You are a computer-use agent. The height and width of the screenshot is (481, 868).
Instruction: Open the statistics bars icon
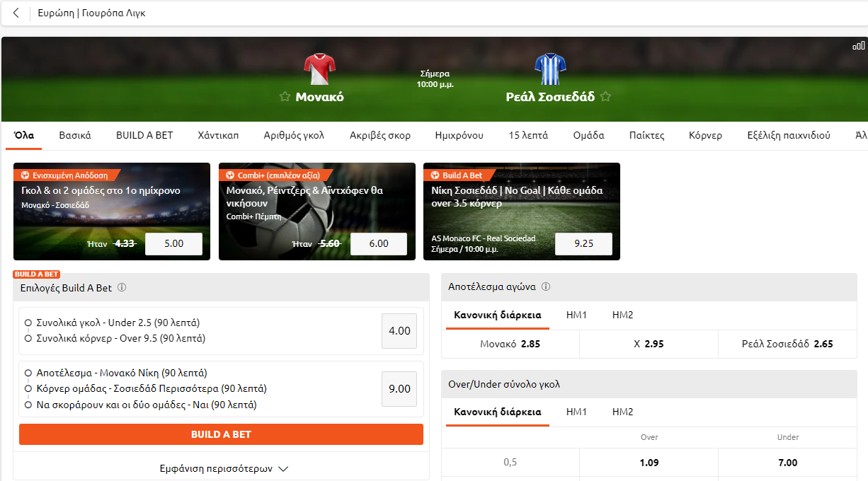(x=859, y=46)
